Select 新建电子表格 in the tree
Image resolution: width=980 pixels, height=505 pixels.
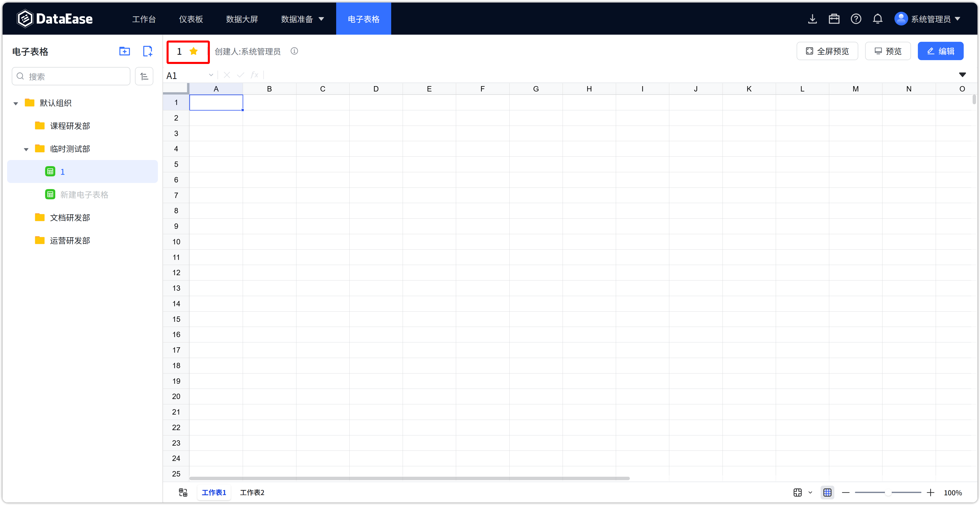click(85, 194)
